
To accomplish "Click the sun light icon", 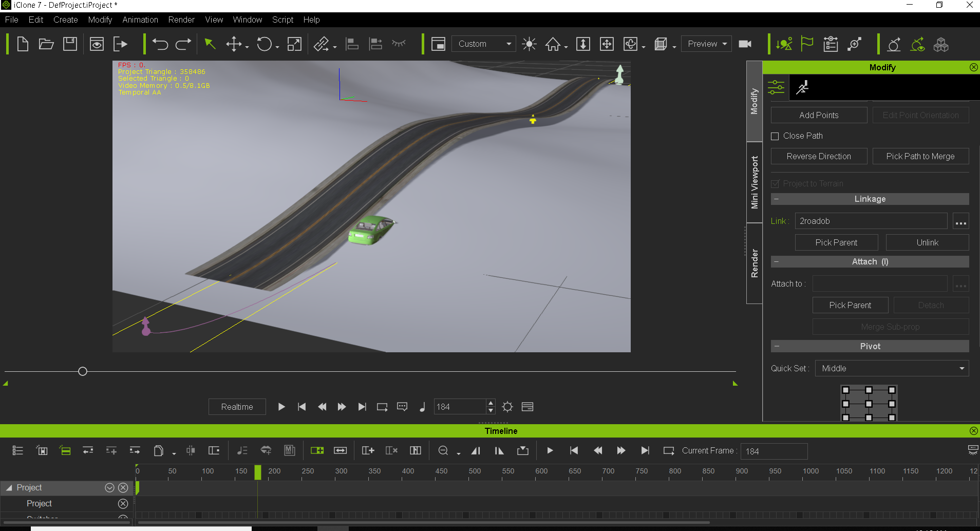I will (529, 44).
